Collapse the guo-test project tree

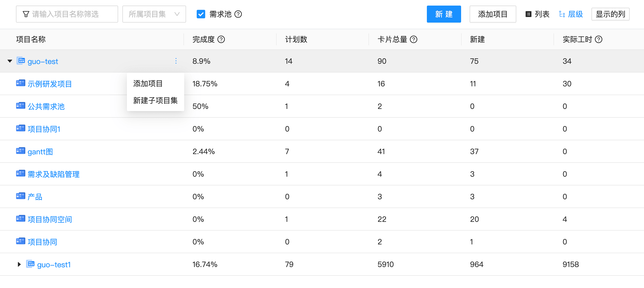10,61
